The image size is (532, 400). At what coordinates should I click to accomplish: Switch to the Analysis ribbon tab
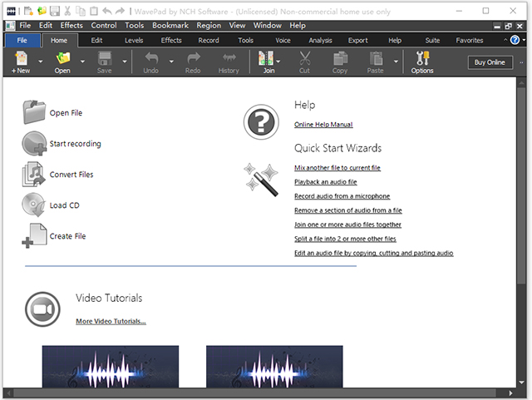click(x=320, y=41)
